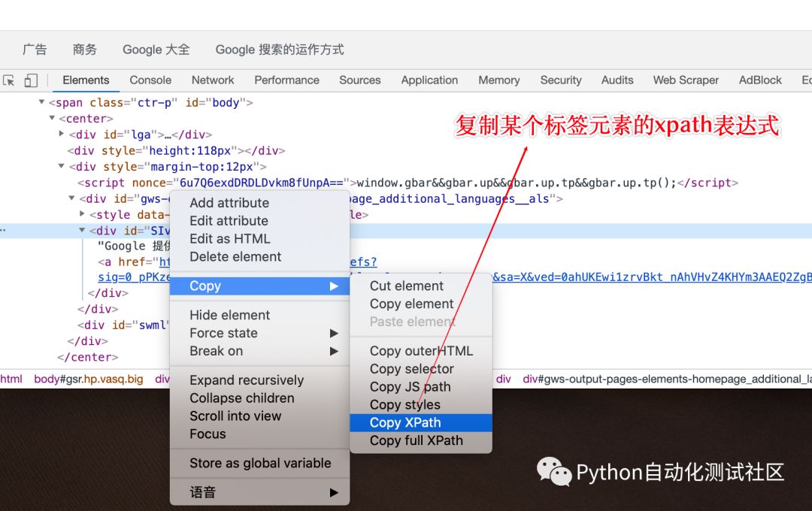The width and height of the screenshot is (812, 511).
Task: Open the Google 大全 link
Action: [x=156, y=50]
